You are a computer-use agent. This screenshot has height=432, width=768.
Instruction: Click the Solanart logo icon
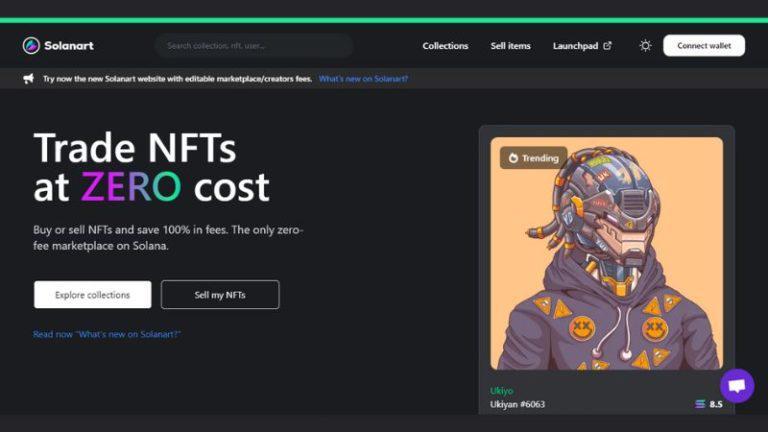[31, 46]
